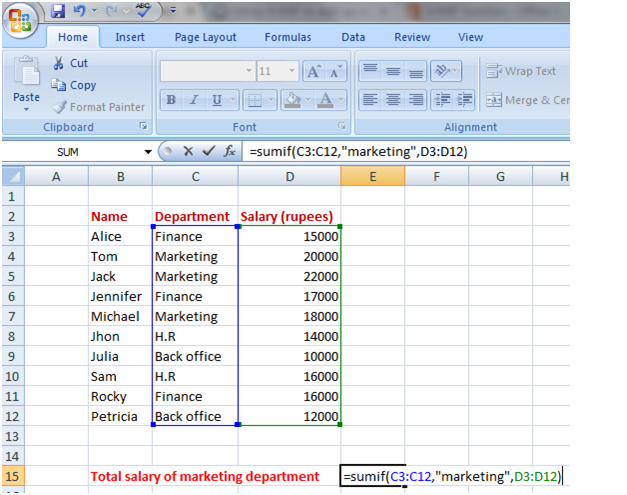
Task: Save the workbook with the floppy icon
Action: (58, 11)
